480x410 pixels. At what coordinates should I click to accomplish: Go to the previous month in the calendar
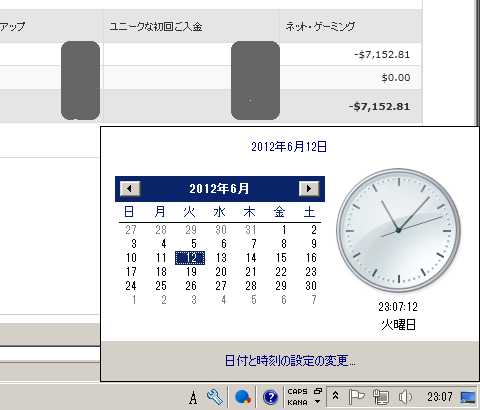[130, 189]
